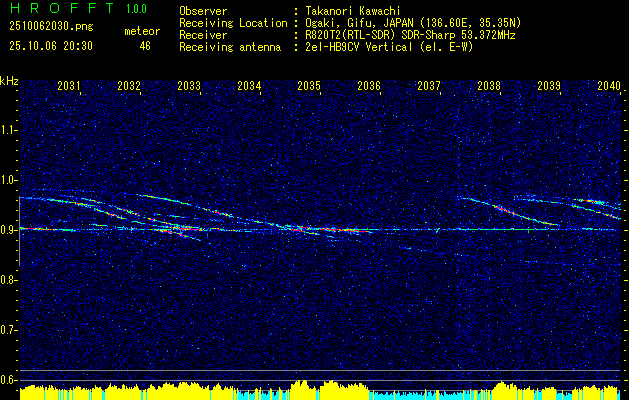This screenshot has height=400, width=629.
Task: Click the 2032 time axis marker
Action: pyautogui.click(x=129, y=85)
